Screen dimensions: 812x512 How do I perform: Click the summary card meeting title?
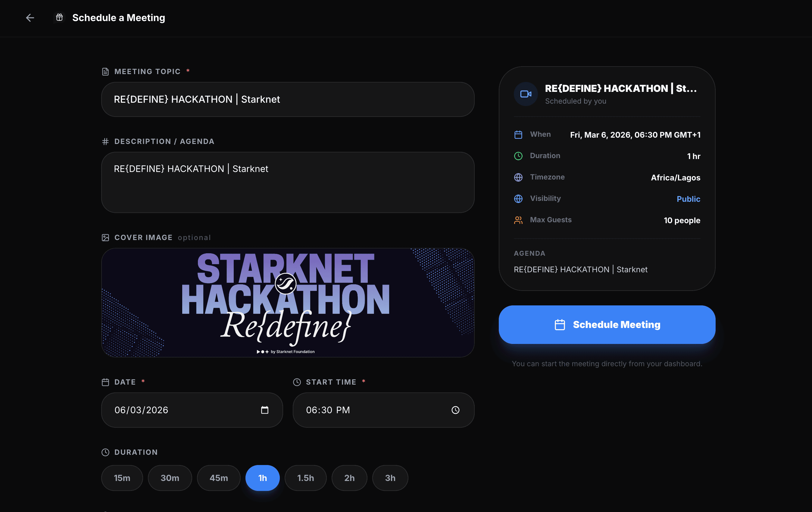(621, 88)
